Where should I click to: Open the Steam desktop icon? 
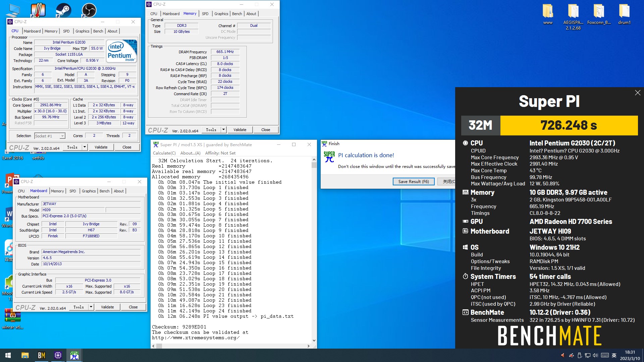[63, 10]
